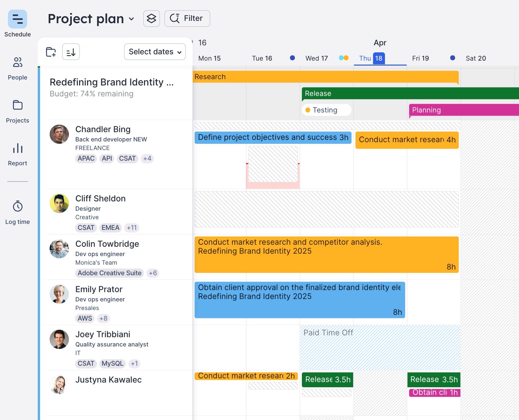Open the Schedule view icon

click(x=18, y=19)
